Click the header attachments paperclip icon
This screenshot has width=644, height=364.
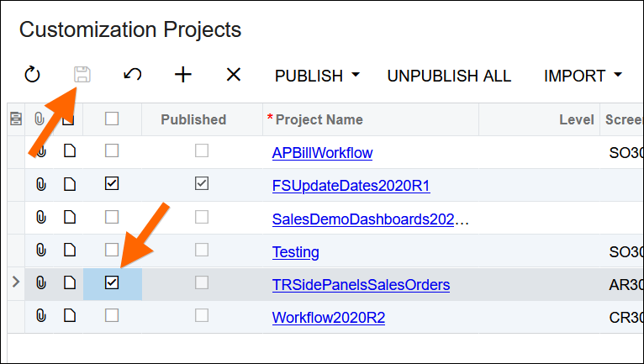[40, 119]
